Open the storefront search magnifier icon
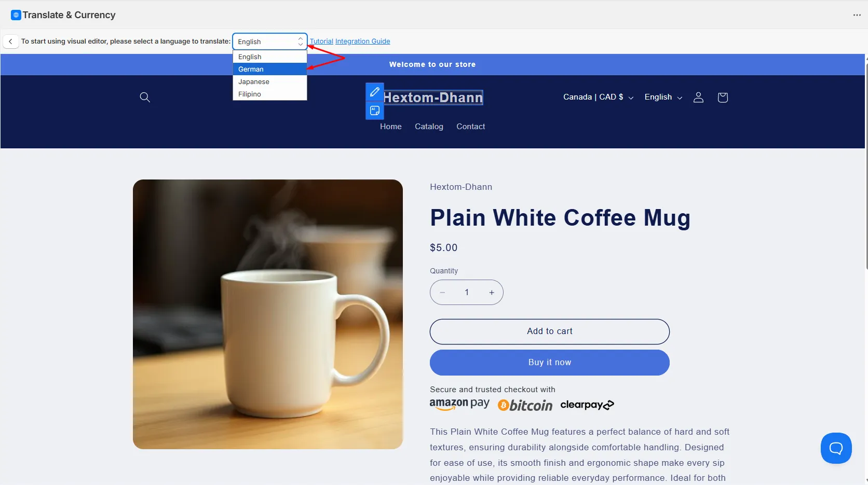The image size is (868, 485). [x=145, y=97]
